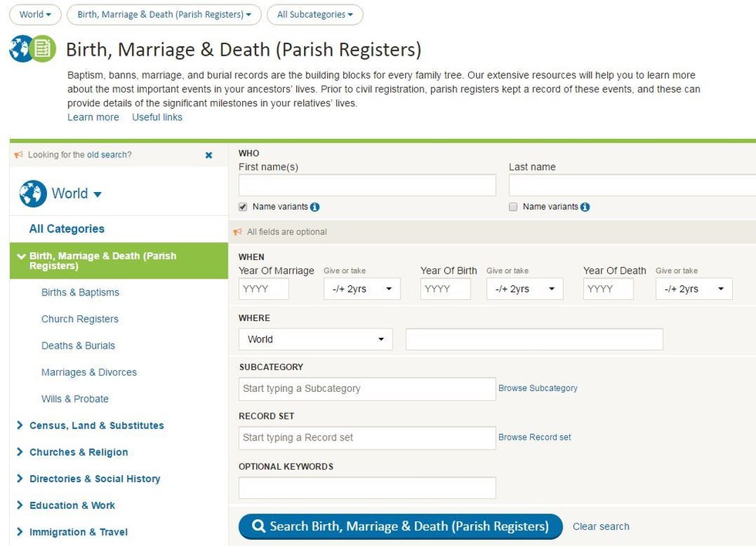
Task: Click the World globe icon in the sidebar
Action: [x=32, y=194]
